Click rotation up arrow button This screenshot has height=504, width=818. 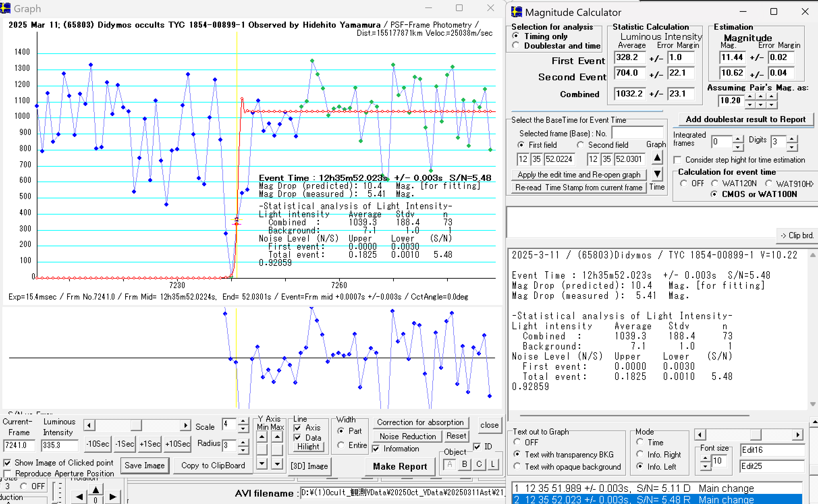click(96, 490)
